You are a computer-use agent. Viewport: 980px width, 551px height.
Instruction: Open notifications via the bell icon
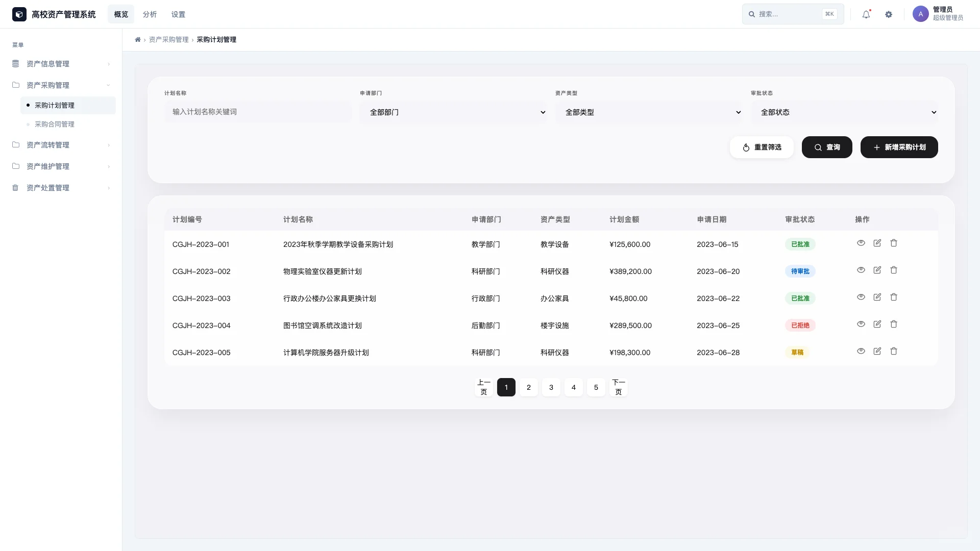(x=865, y=14)
